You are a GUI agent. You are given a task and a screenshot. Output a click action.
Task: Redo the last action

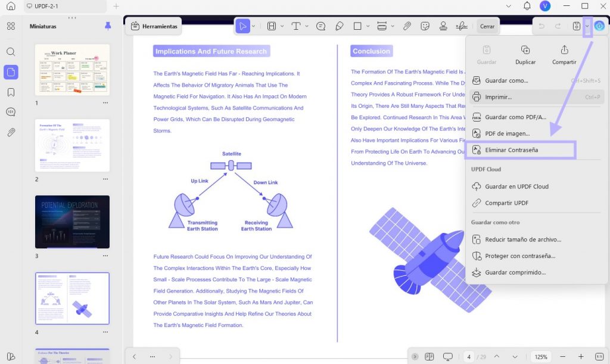558,26
